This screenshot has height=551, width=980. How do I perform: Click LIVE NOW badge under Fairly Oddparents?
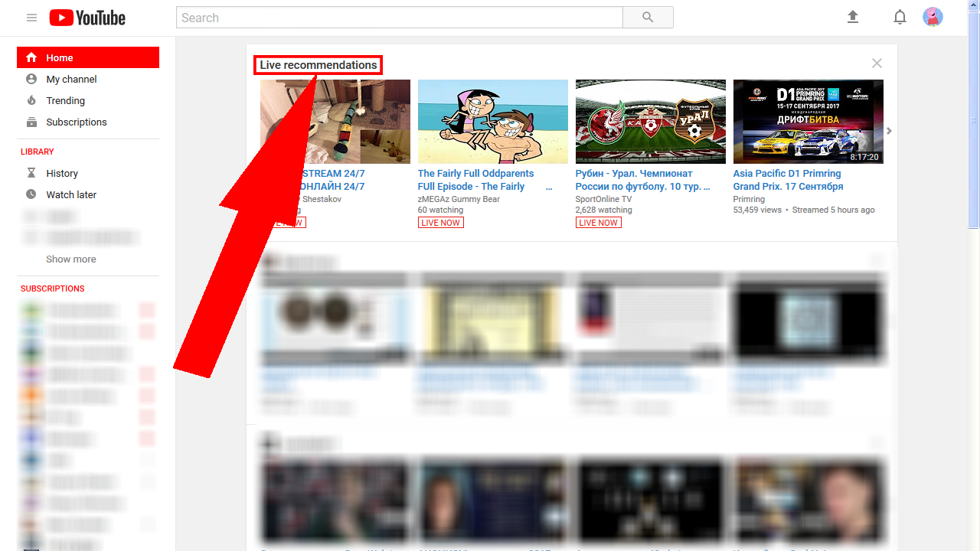(x=441, y=223)
